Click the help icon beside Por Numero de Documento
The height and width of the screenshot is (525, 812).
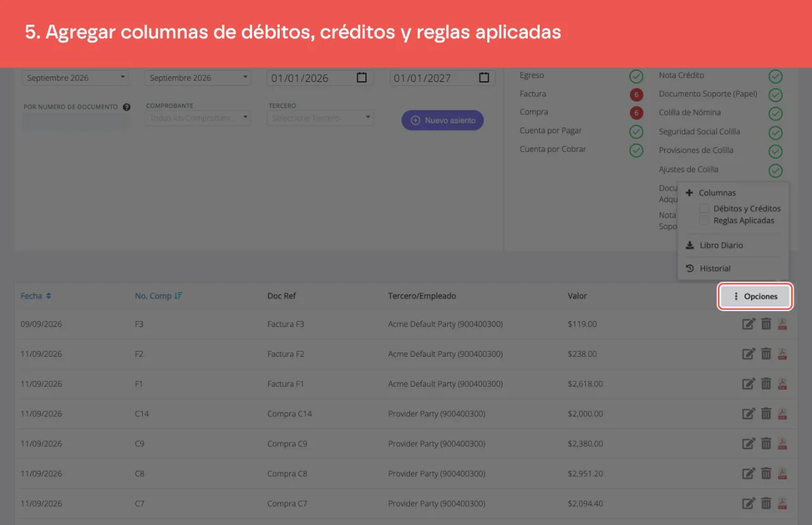[x=127, y=107]
